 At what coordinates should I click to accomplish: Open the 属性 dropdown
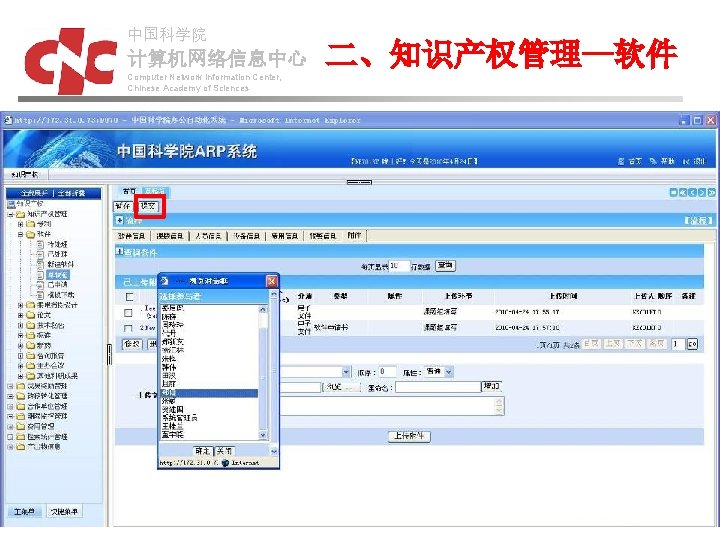(439, 371)
